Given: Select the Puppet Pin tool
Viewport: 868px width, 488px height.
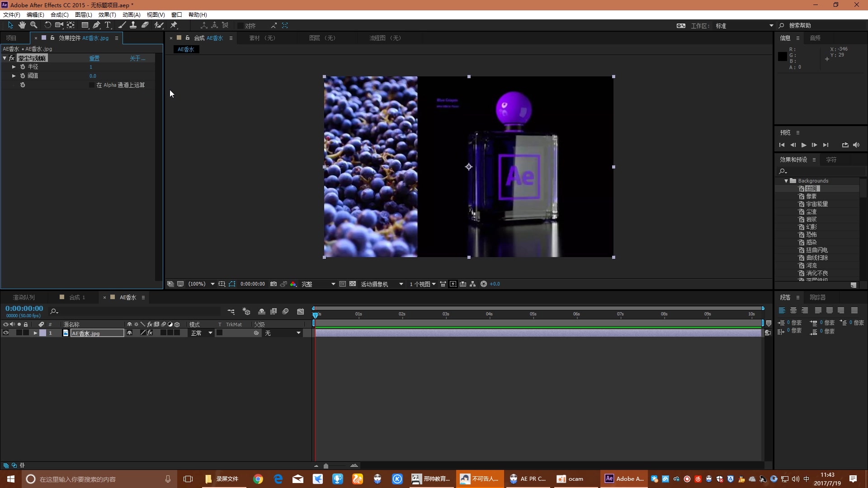Looking at the screenshot, I should (174, 25).
